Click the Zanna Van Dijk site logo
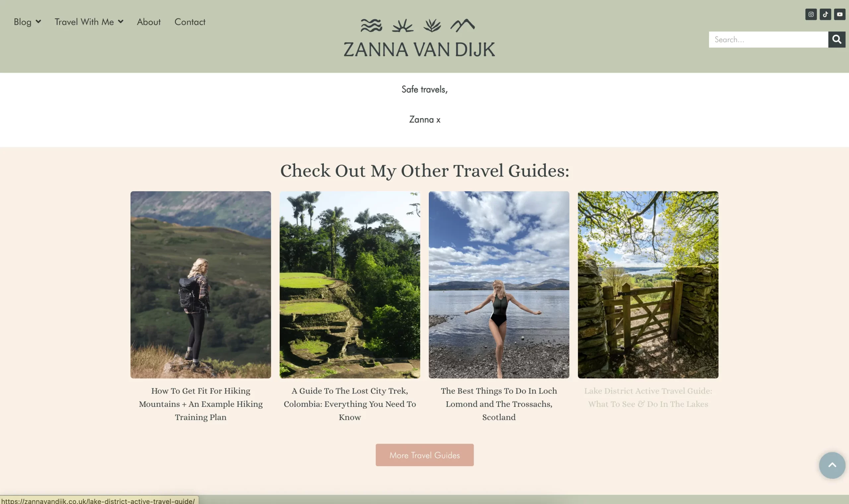The width and height of the screenshot is (849, 504). point(420,37)
